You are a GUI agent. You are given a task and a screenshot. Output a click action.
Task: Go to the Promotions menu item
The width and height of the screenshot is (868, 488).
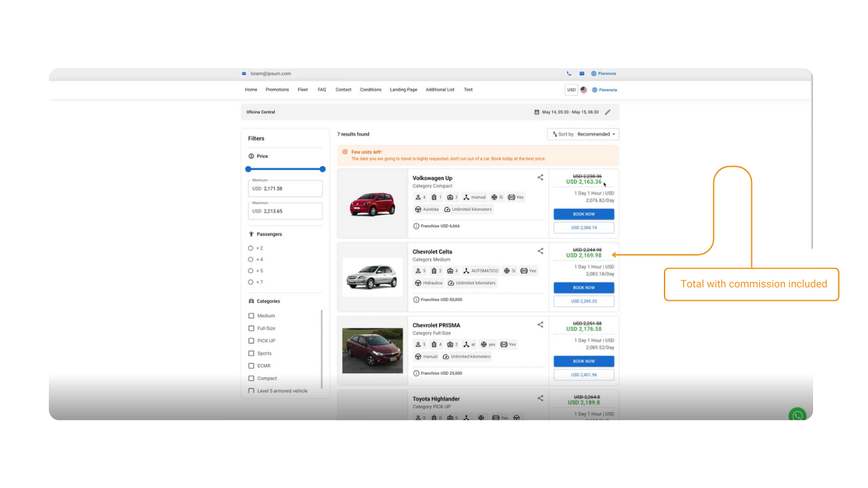pyautogui.click(x=277, y=89)
